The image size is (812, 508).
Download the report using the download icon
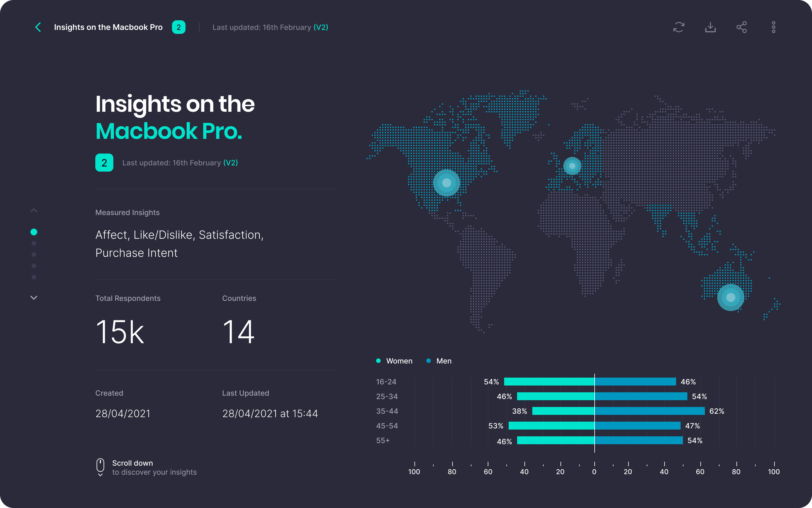point(710,27)
